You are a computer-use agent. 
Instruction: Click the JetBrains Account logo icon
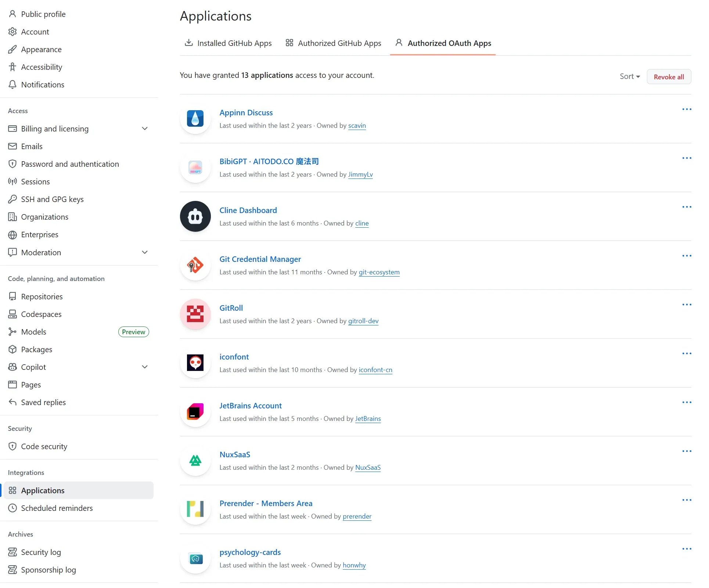coord(195,412)
